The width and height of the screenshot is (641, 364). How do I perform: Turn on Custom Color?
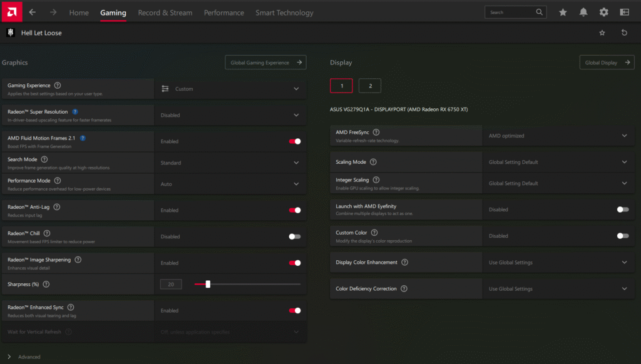[623, 236]
